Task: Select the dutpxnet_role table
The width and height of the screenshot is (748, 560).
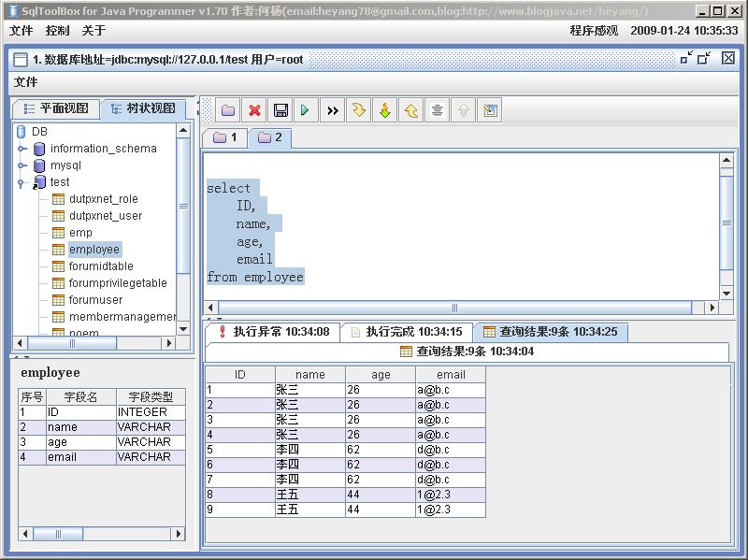Action: point(104,199)
